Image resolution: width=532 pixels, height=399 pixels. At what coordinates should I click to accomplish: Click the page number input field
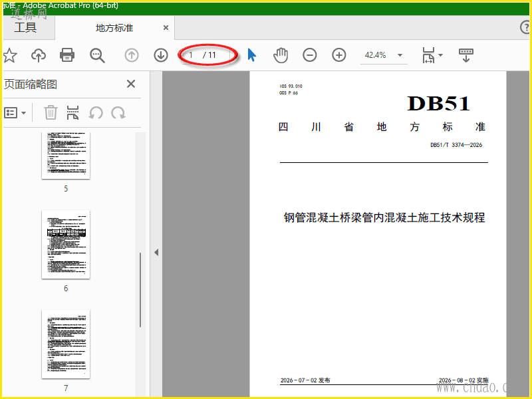[x=192, y=55]
